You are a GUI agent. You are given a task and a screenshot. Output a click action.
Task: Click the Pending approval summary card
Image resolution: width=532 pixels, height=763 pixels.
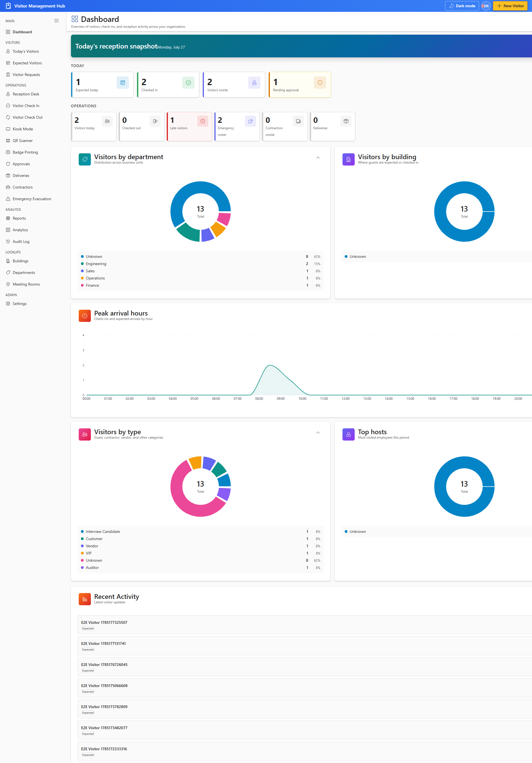click(300, 85)
